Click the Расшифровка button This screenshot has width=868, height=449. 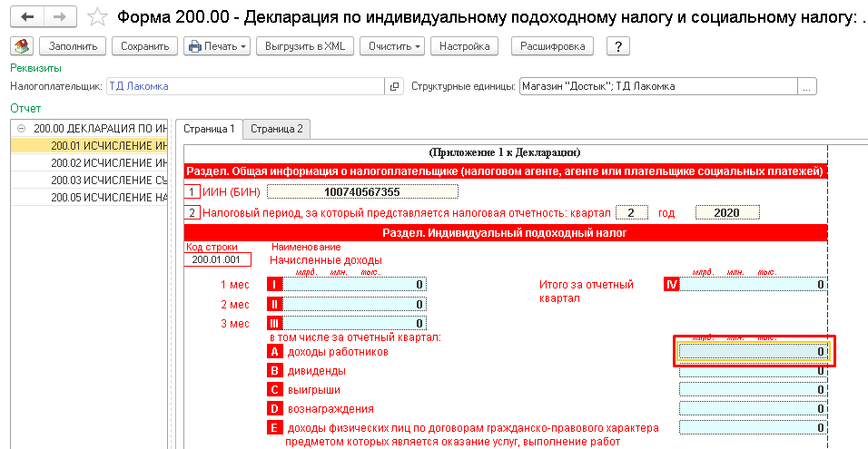pos(553,46)
